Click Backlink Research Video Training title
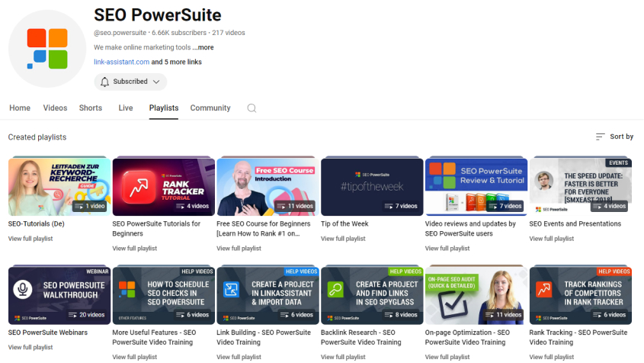 361,337
